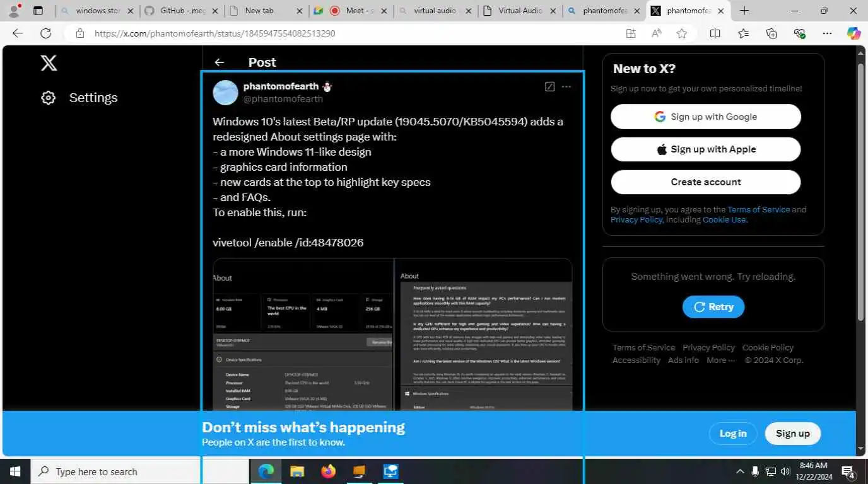Open the notification center icon
This screenshot has height=484, width=868.
(848, 471)
